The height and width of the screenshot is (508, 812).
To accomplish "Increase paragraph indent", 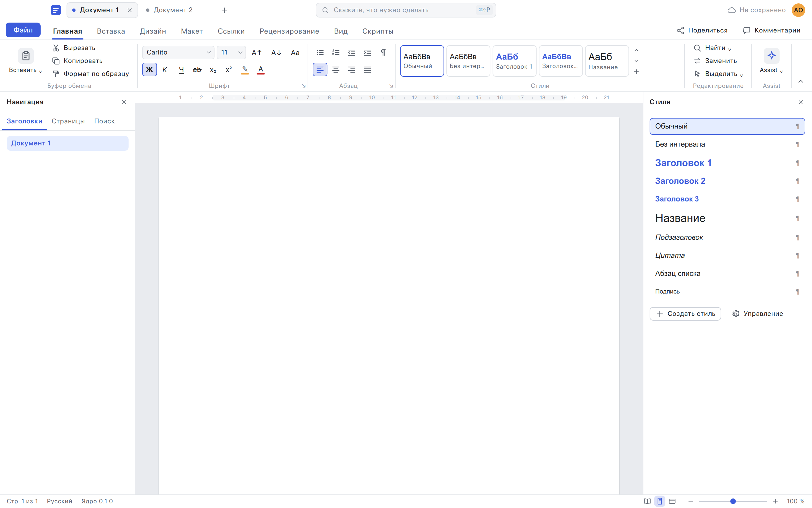I will [x=367, y=52].
